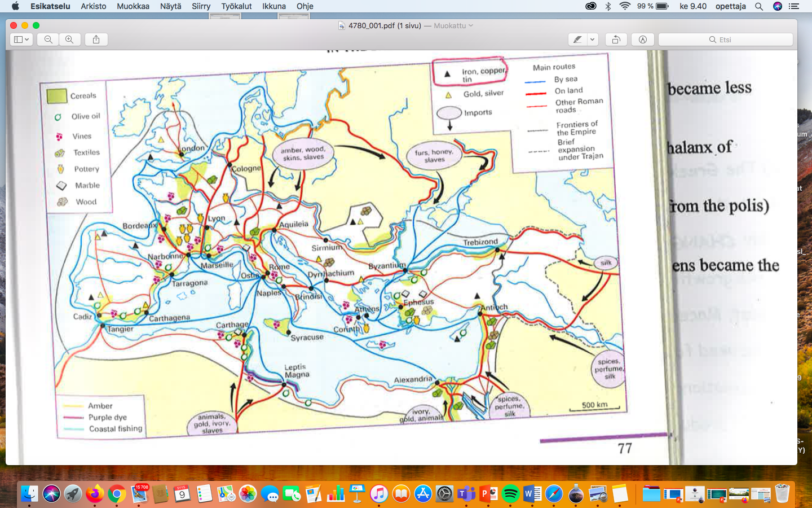Screen dimensions: 812x508
Task: Show the markup toolbar
Action: point(642,40)
